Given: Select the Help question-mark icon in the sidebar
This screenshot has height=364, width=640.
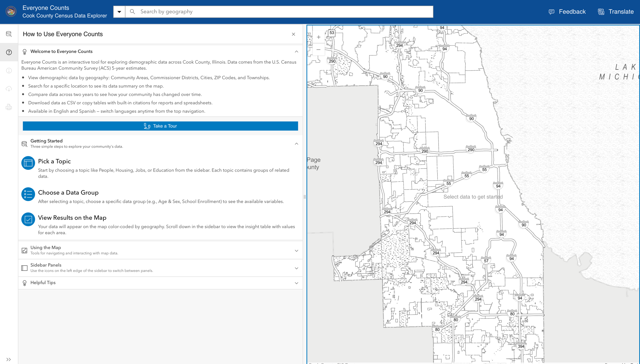Looking at the screenshot, I should (9, 52).
